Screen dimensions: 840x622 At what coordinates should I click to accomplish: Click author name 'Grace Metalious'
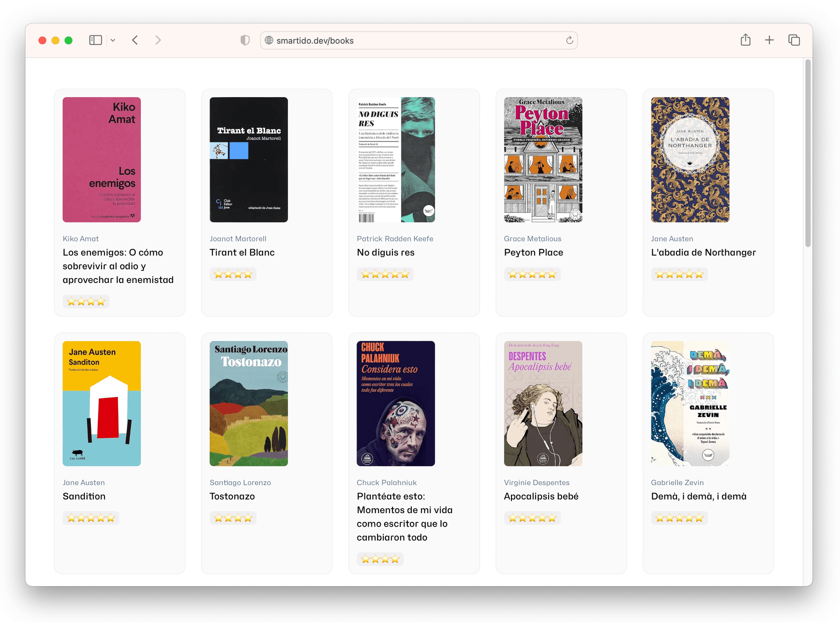click(532, 239)
